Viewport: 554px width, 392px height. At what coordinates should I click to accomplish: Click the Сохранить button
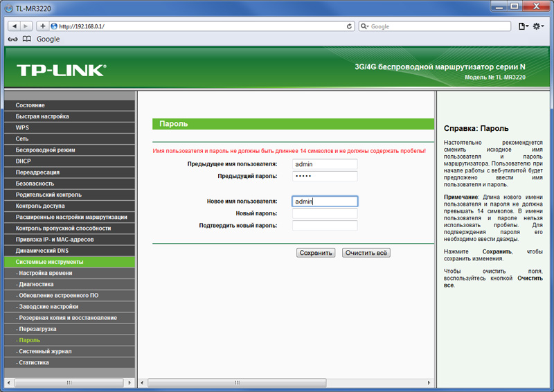coord(316,253)
